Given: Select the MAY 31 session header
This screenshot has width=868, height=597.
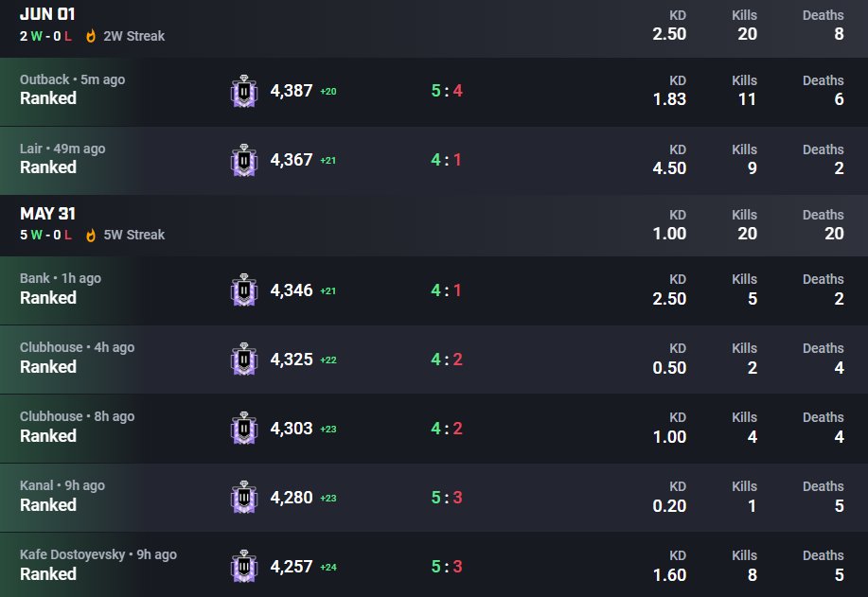Looking at the screenshot, I should [434, 226].
